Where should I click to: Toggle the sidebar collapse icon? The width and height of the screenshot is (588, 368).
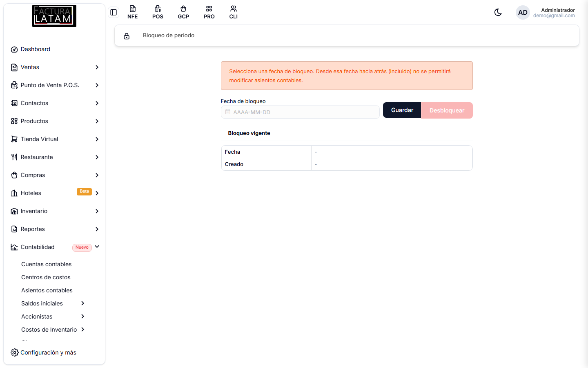[x=114, y=12]
